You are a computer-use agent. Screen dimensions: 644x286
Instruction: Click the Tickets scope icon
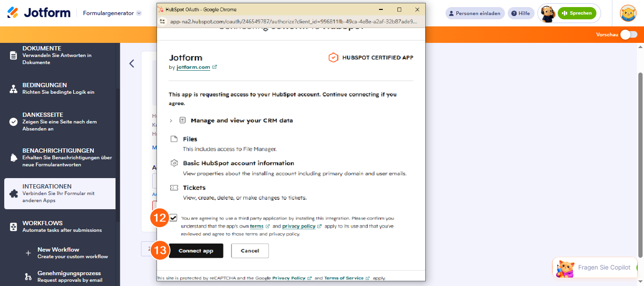click(x=173, y=188)
